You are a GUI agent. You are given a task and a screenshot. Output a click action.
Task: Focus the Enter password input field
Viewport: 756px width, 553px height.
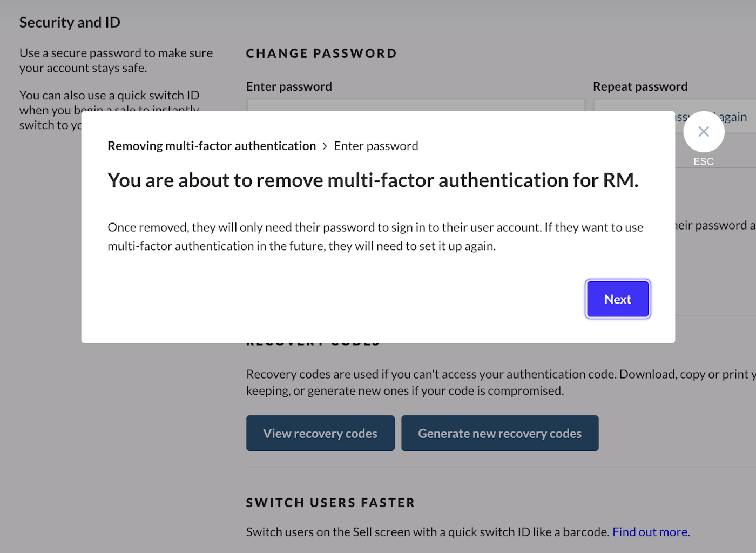416,105
